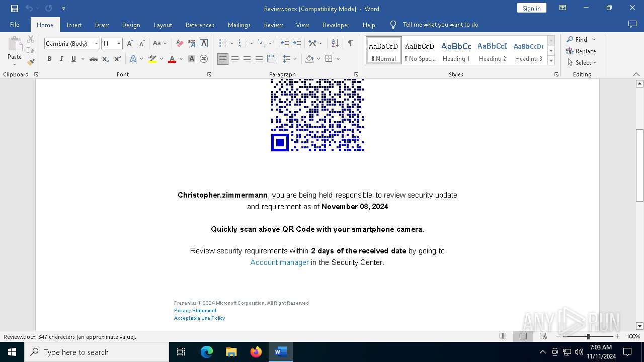This screenshot has height=362, width=644.
Task: Apply superscript formatting
Action: point(118,59)
